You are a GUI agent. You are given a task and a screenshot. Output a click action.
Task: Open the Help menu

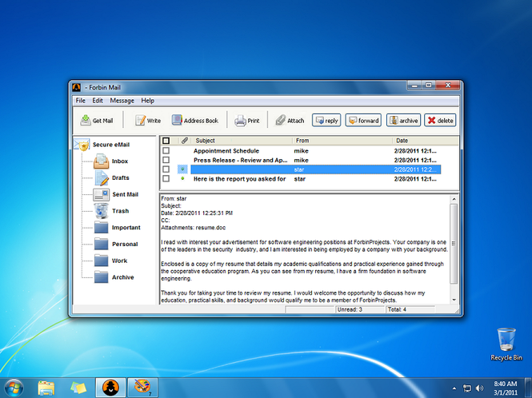coord(147,101)
